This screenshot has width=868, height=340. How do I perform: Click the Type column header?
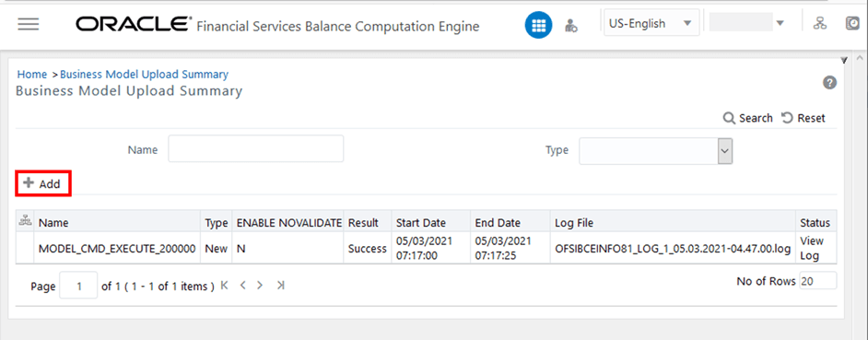point(217,223)
